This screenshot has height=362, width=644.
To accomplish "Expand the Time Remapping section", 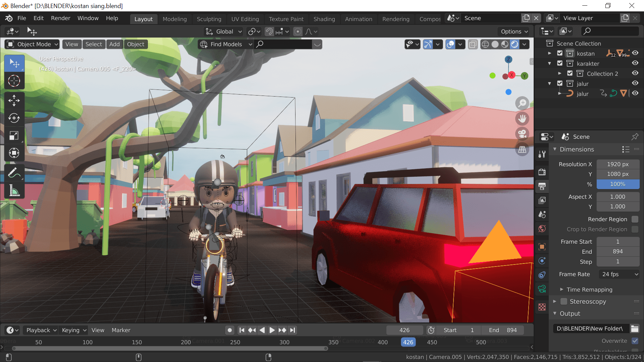I will pyautogui.click(x=589, y=290).
